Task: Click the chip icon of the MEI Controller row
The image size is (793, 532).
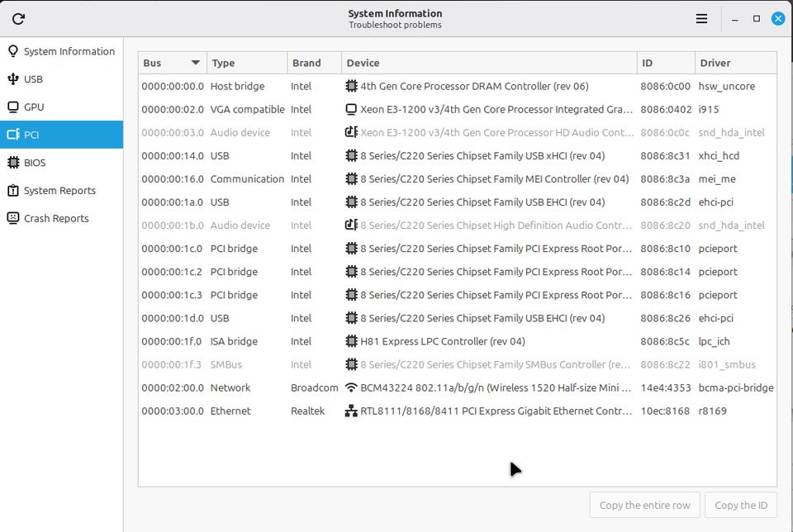Action: (351, 179)
